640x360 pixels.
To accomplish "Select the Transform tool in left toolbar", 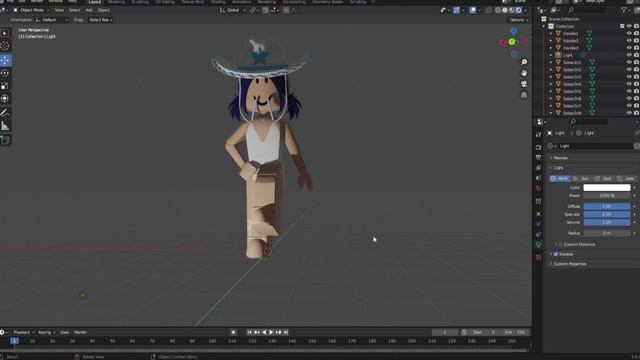I will click(5, 99).
